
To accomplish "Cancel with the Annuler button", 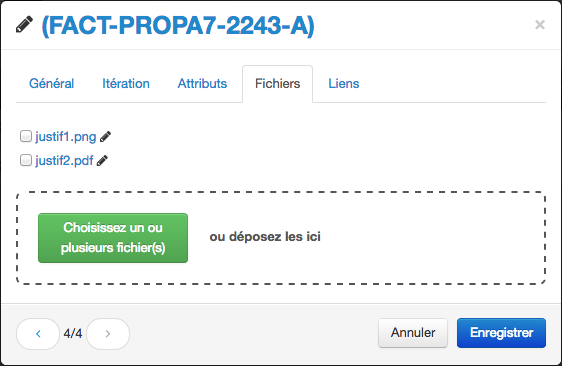I will (x=413, y=333).
